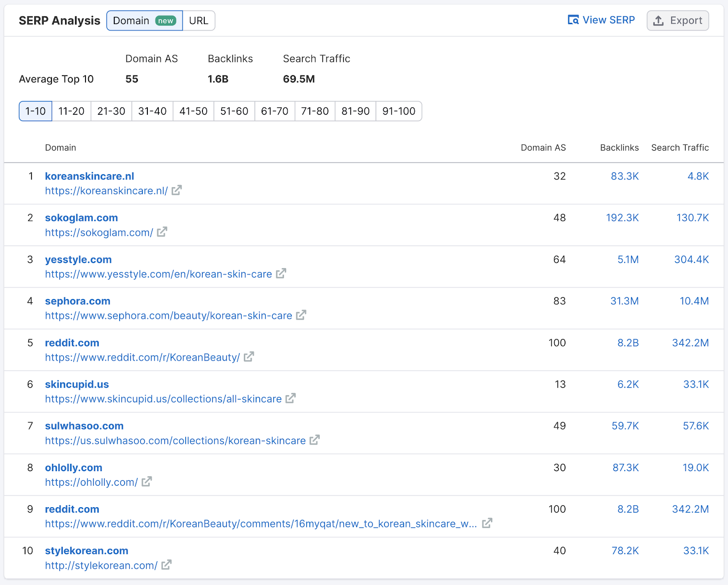Image resolution: width=728 pixels, height=585 pixels.
Task: Visit https://sokoglam.com/ URL
Action: [x=99, y=233]
